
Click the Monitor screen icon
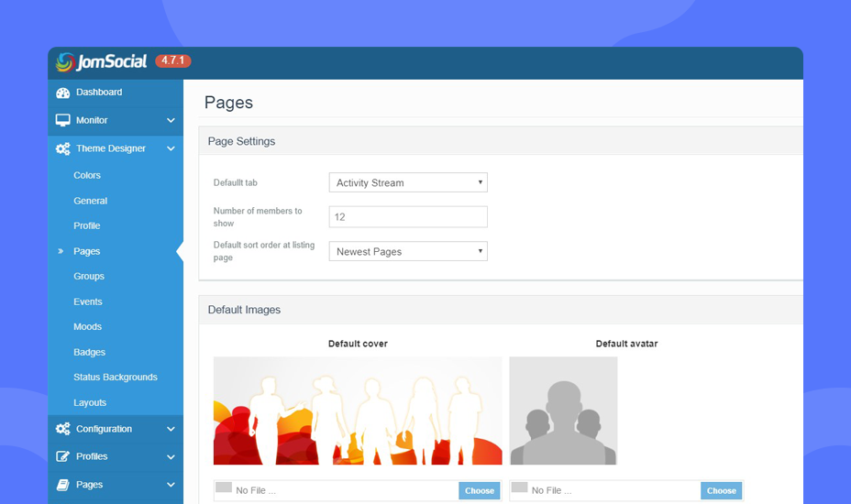tap(63, 120)
